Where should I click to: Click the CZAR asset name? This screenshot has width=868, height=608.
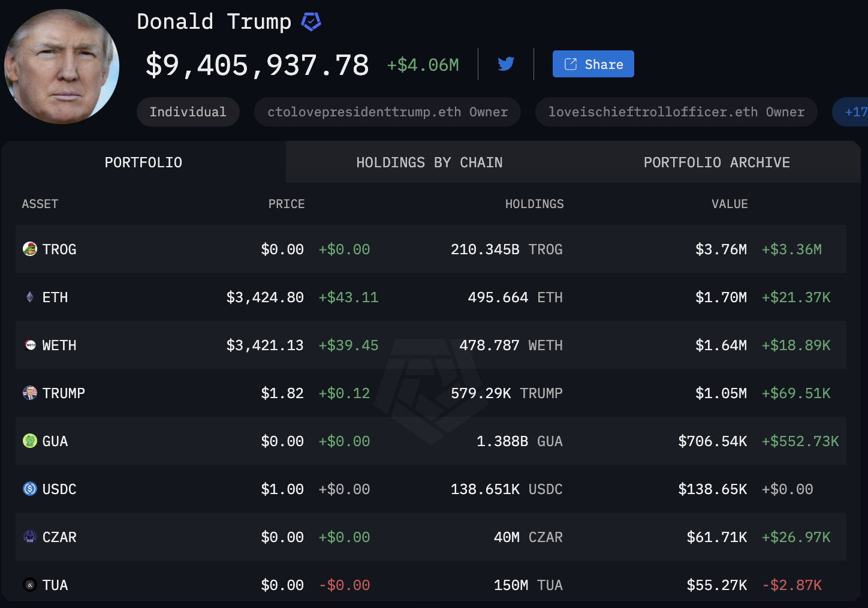[x=59, y=537]
